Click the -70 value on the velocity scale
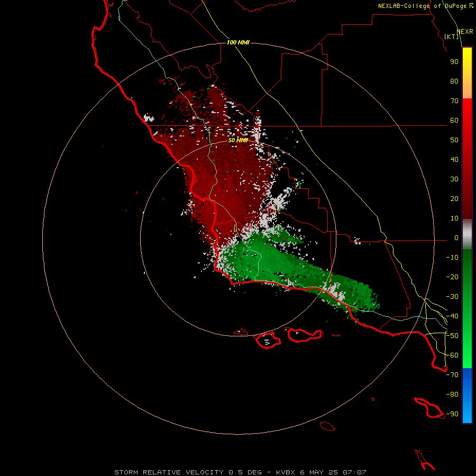The width and height of the screenshot is (476, 476). tap(452, 375)
